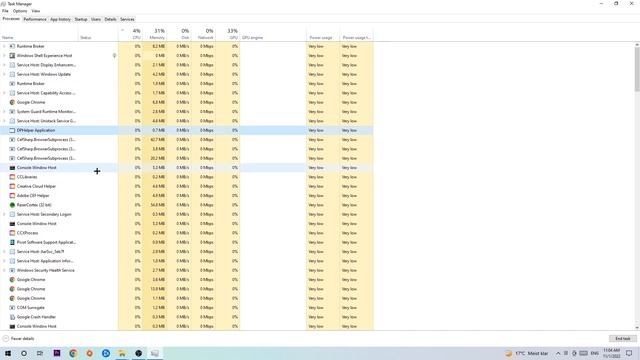640x360 pixels.
Task: Expand Windows Security Health Service group
Action: [4, 270]
